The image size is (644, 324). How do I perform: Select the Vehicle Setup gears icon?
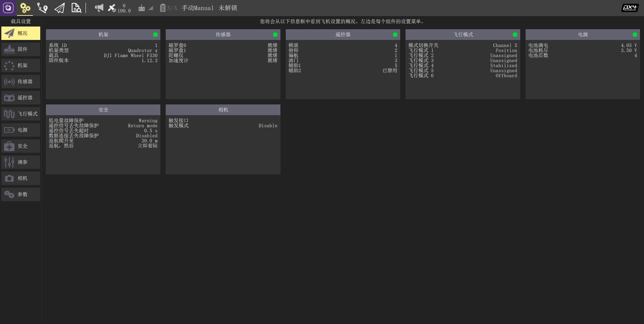25,8
